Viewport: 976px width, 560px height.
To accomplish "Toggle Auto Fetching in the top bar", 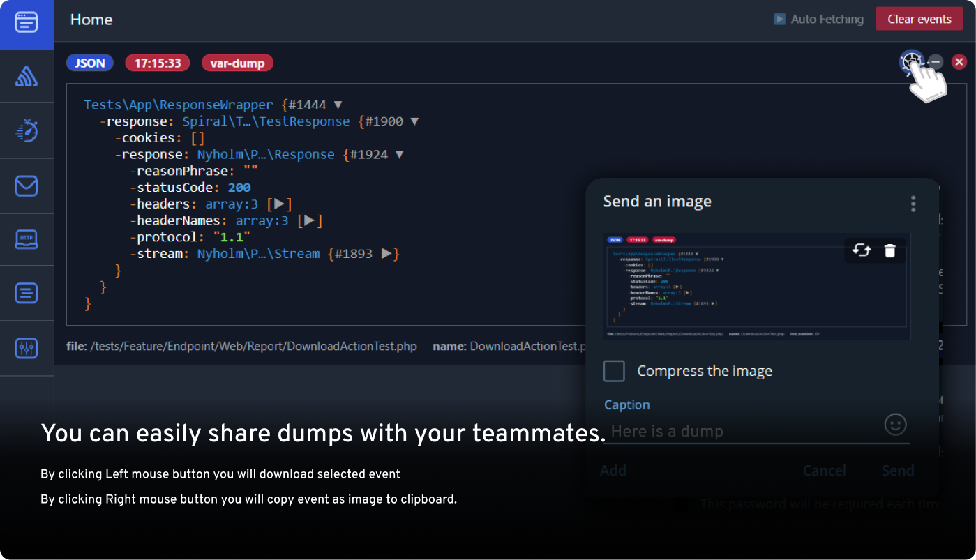I will 819,19.
